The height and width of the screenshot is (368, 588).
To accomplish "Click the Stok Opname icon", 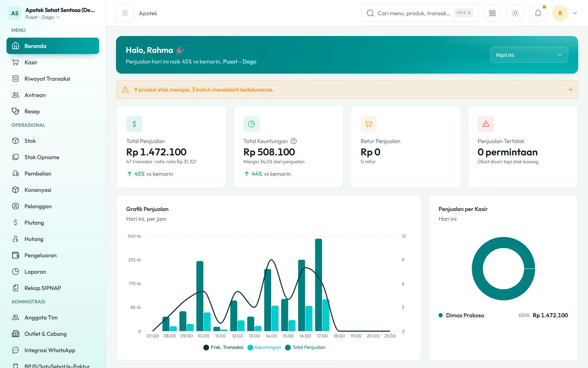I will [x=16, y=157].
